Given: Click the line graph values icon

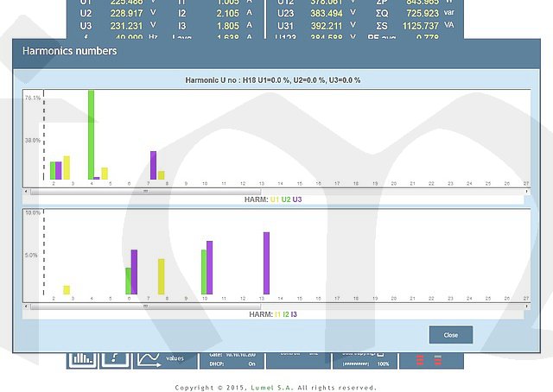Looking at the screenshot, I should [148, 358].
